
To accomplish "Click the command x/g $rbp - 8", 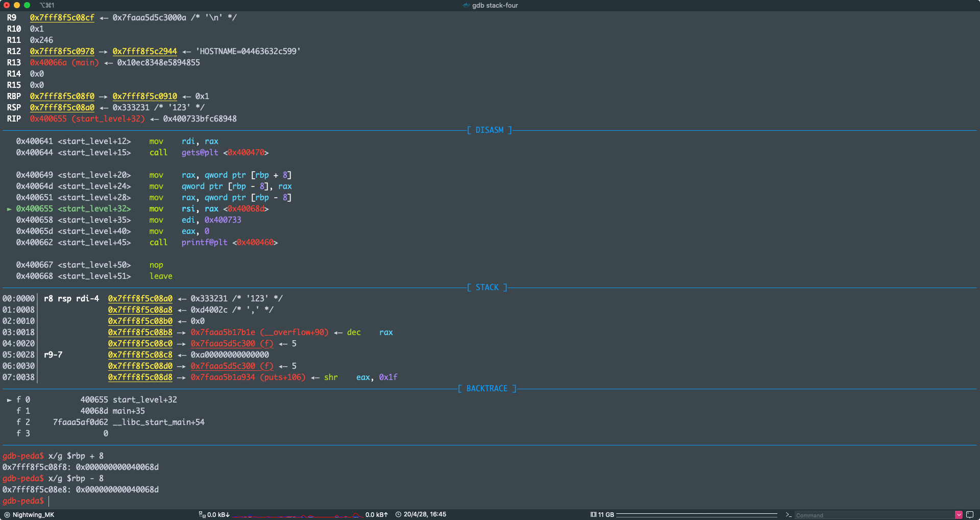I will (76, 479).
